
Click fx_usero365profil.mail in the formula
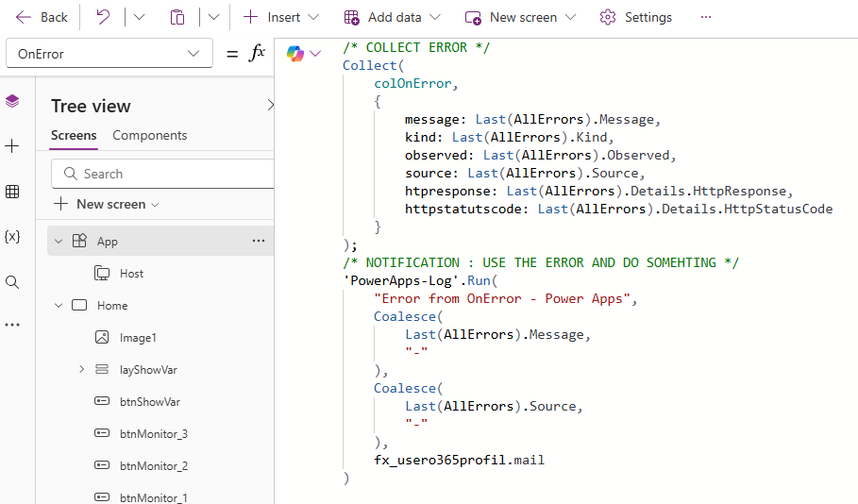(459, 460)
